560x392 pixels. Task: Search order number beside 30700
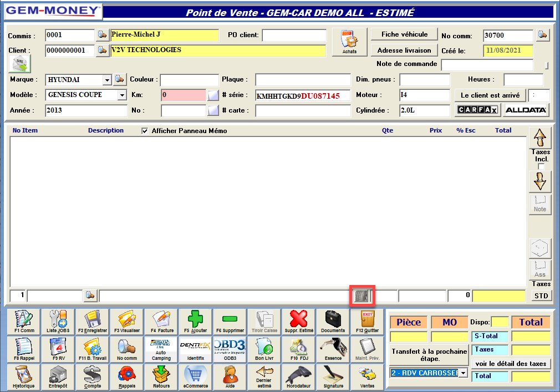(x=542, y=35)
